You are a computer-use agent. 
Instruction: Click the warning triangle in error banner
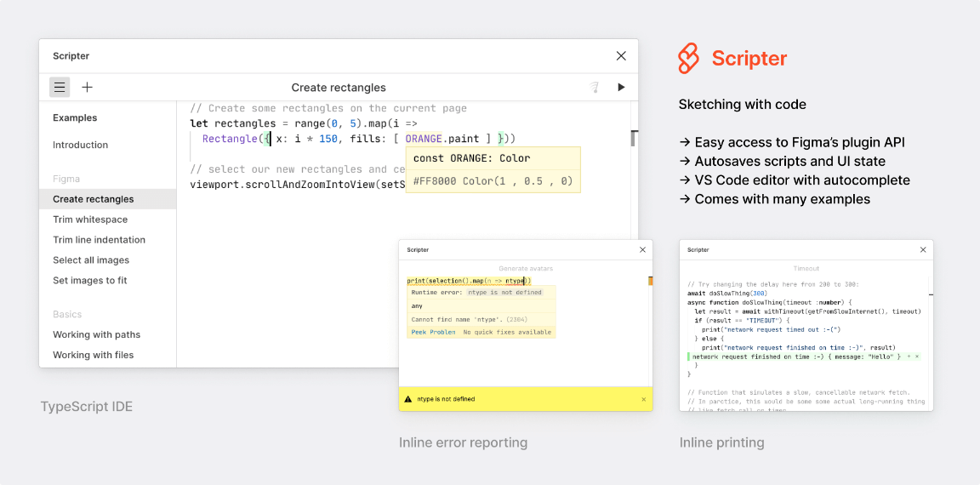click(x=408, y=399)
